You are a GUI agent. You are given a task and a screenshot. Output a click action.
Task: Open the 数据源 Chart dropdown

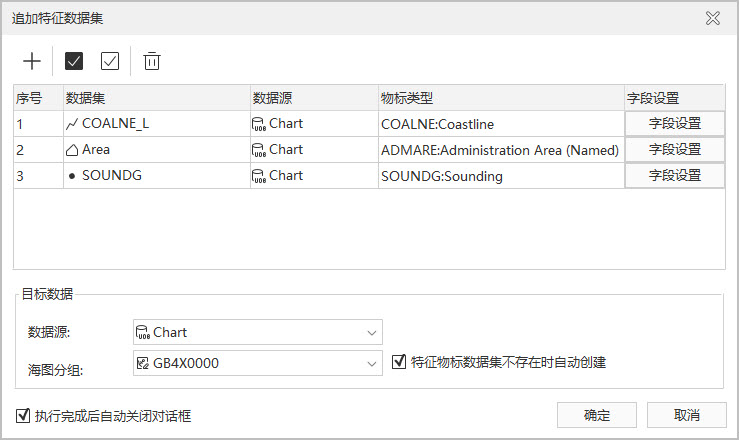point(372,332)
